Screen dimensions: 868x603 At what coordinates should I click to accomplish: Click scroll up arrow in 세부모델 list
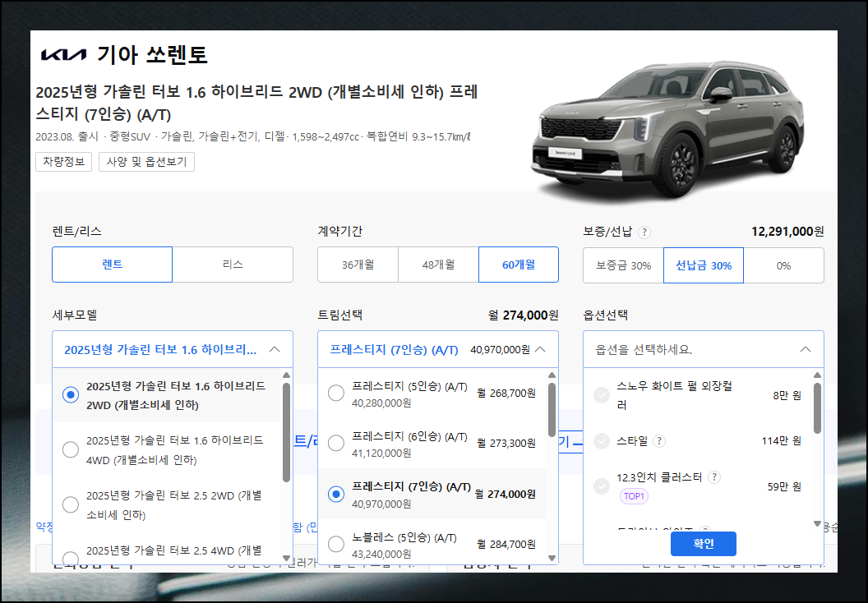click(286, 375)
